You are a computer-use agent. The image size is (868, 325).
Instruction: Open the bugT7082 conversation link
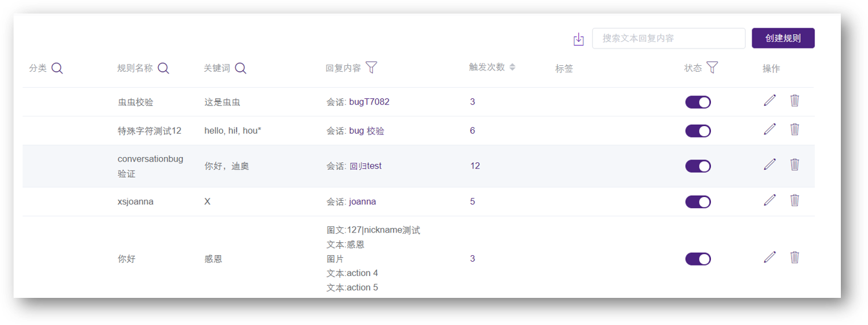point(369,102)
